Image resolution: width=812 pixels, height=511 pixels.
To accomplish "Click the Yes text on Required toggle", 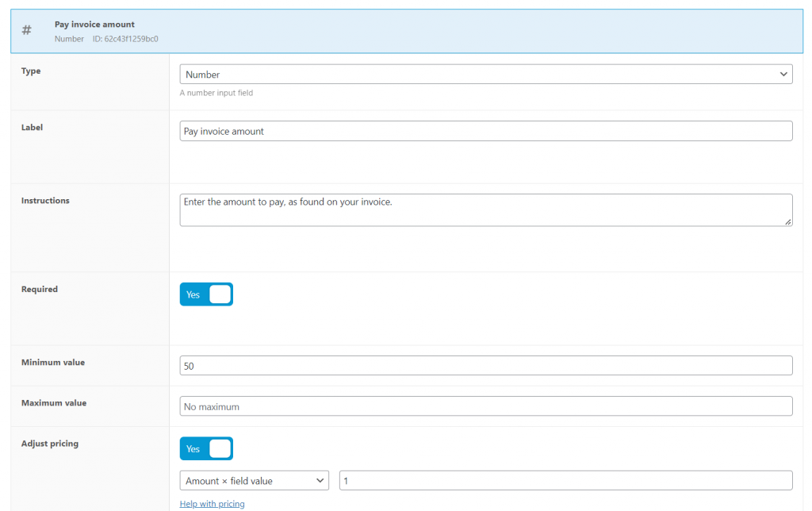I will tap(194, 294).
